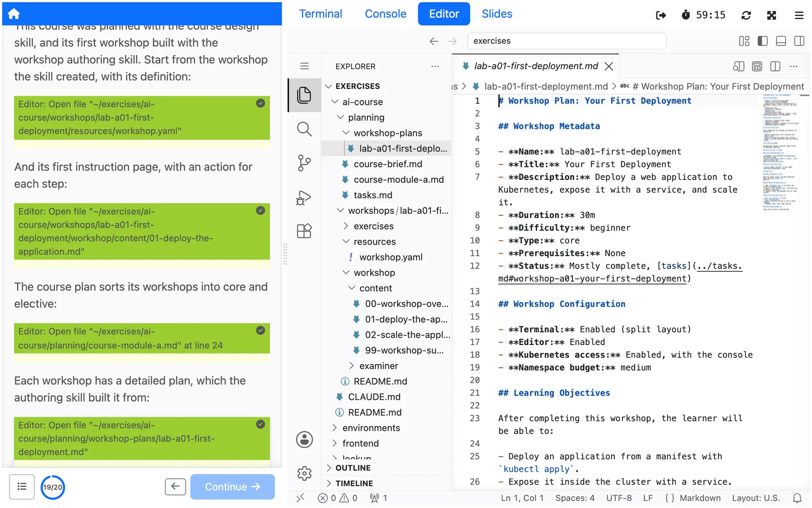Toggle fullscreen mode icon
The image size is (812, 508).
tap(772, 15)
